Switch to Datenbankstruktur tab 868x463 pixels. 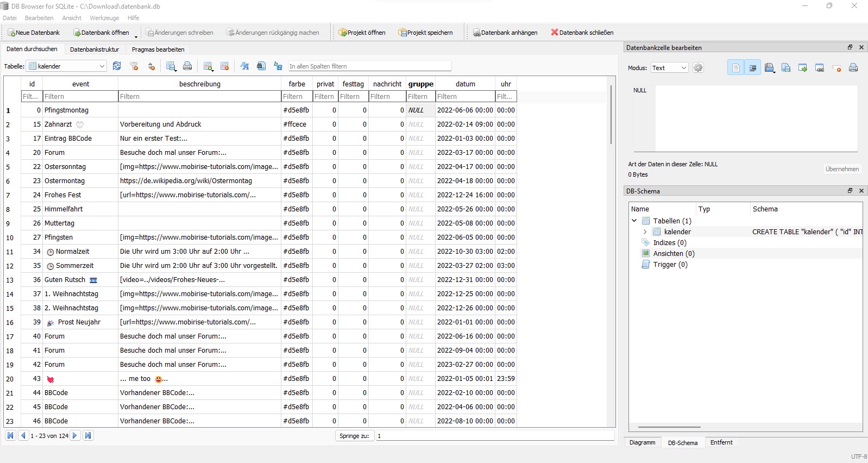click(x=95, y=49)
